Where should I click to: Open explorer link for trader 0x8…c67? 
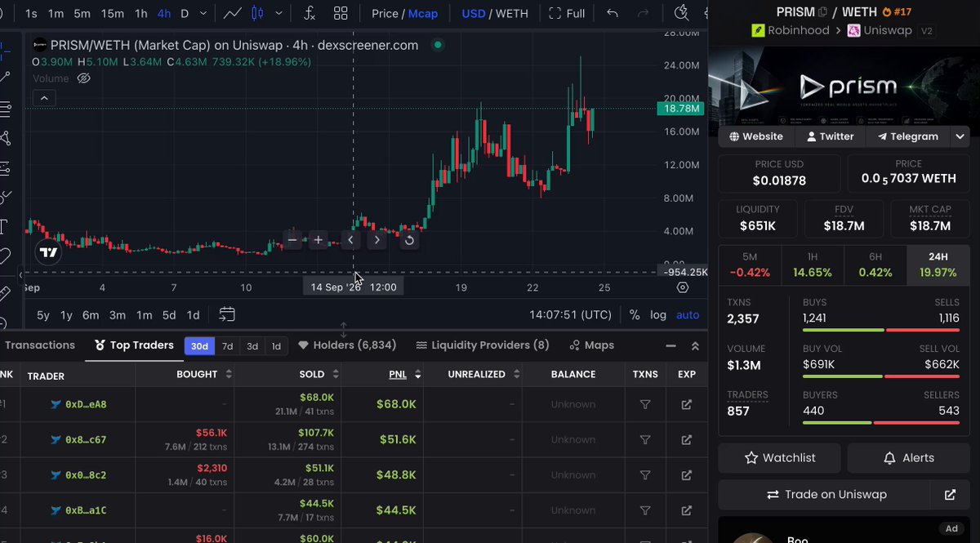(687, 439)
